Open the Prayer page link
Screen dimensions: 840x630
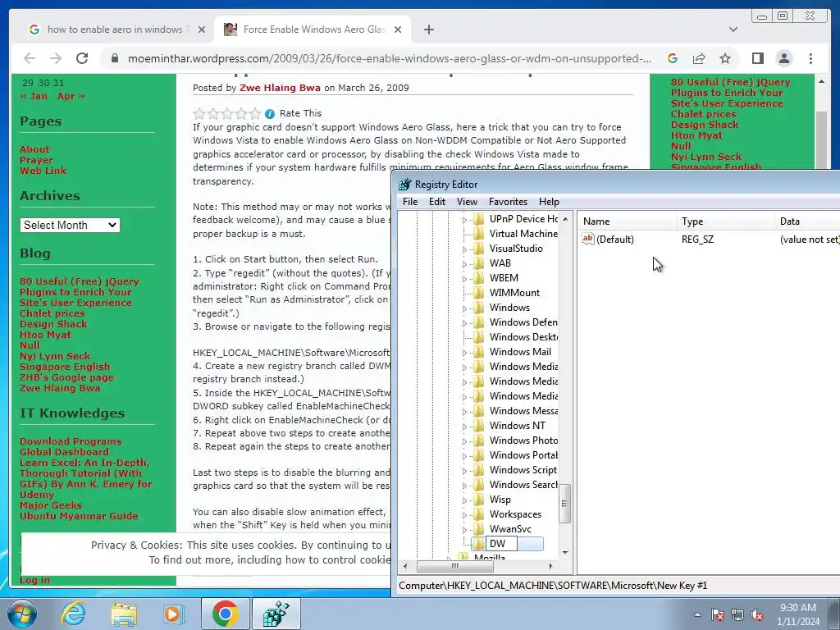tap(36, 160)
